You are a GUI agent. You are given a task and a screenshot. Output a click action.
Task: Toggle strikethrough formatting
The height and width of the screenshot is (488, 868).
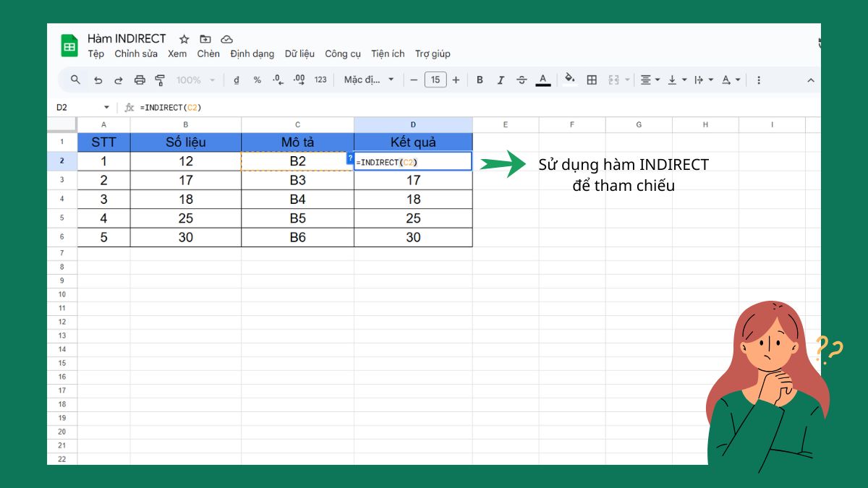tap(522, 80)
